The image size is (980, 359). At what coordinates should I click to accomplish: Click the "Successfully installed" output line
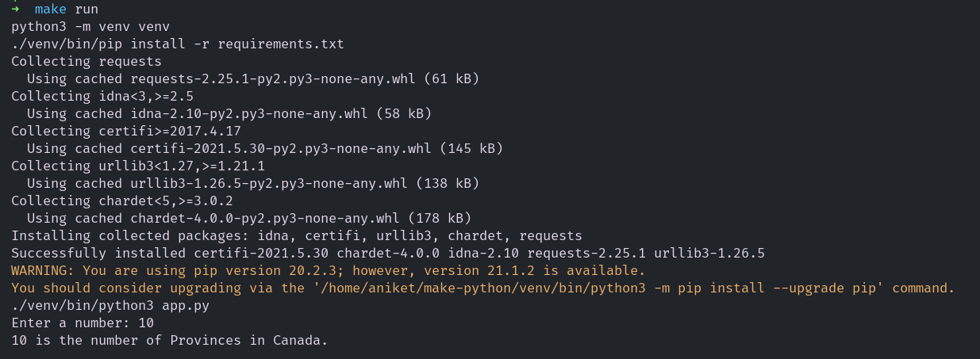coord(387,253)
